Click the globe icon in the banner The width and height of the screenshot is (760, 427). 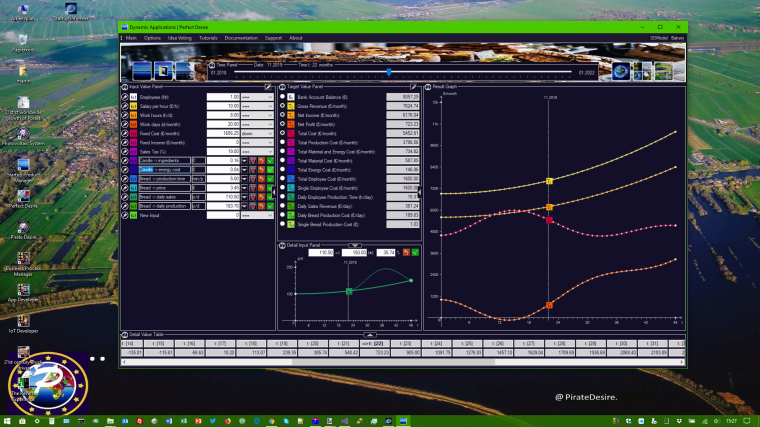[621, 71]
